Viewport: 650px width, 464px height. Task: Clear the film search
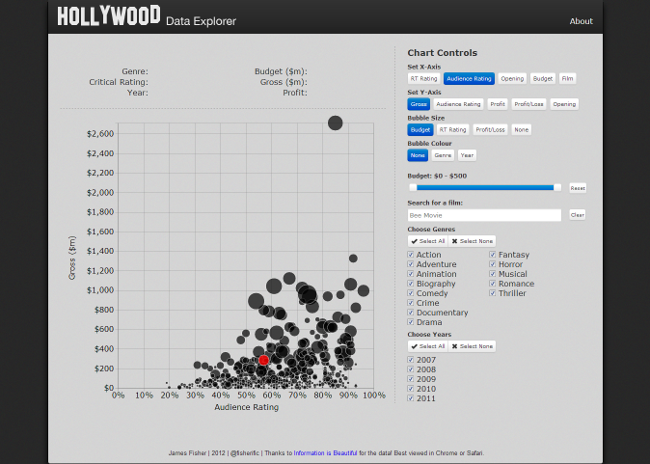577,215
